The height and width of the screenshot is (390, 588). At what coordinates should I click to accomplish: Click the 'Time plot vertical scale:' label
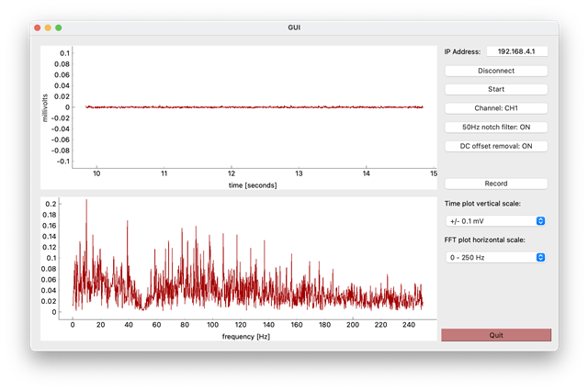click(482, 204)
